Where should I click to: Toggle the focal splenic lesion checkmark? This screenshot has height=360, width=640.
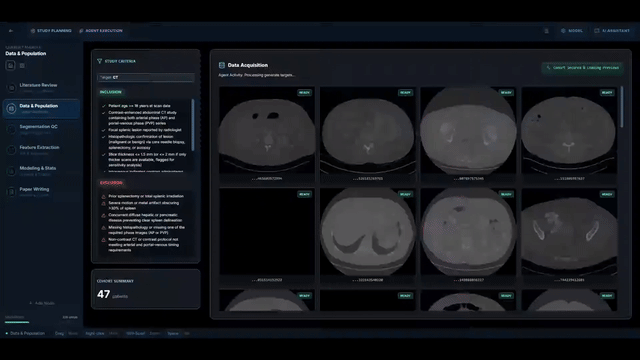click(104, 130)
